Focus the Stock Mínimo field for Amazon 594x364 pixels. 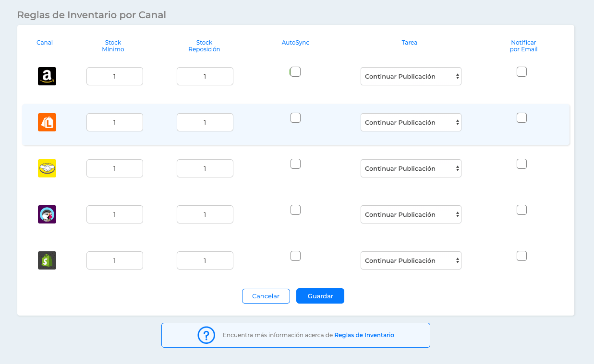pyautogui.click(x=115, y=76)
